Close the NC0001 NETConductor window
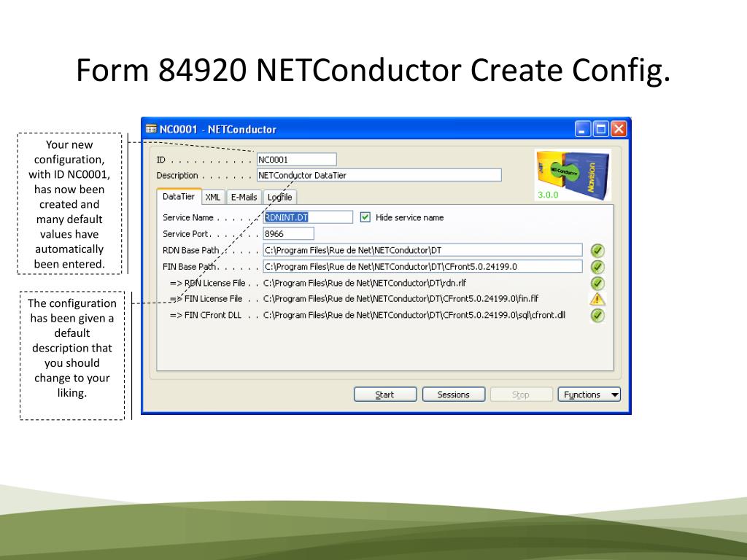747x560 pixels. pos(619,129)
